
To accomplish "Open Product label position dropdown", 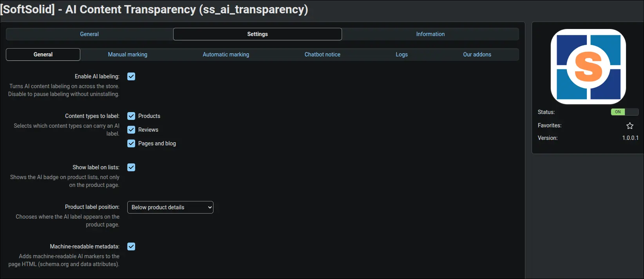I will [x=170, y=207].
